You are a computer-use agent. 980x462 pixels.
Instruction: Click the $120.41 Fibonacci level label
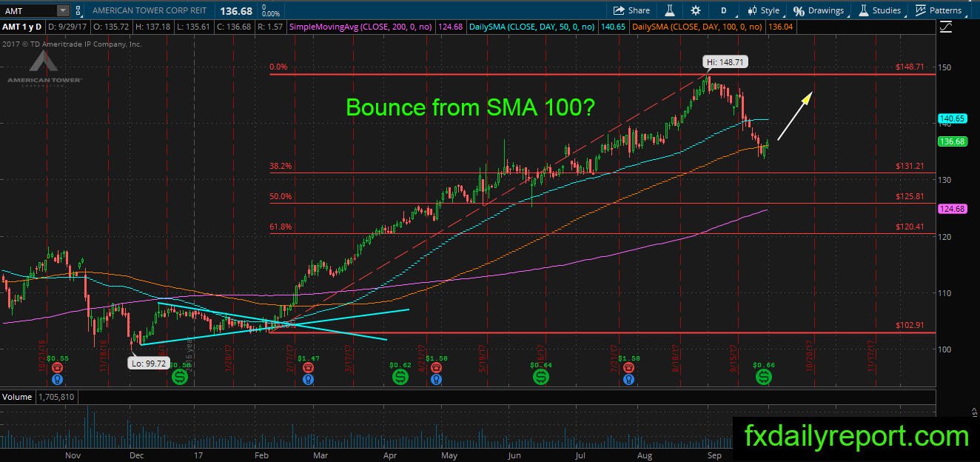910,227
